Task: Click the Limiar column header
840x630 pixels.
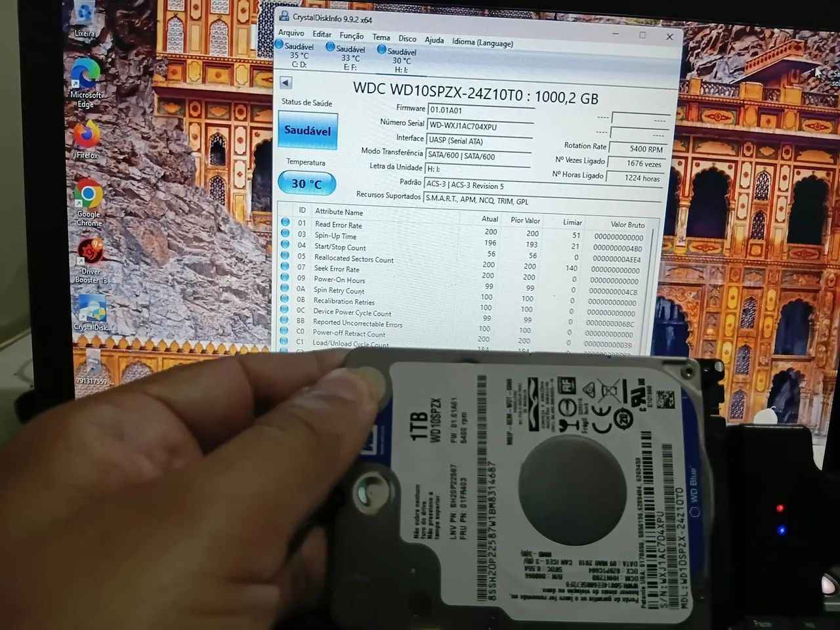Action: pos(572,222)
